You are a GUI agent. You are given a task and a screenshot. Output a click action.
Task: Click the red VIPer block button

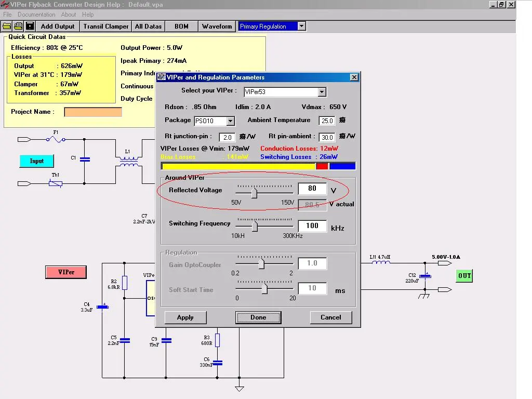point(66,272)
